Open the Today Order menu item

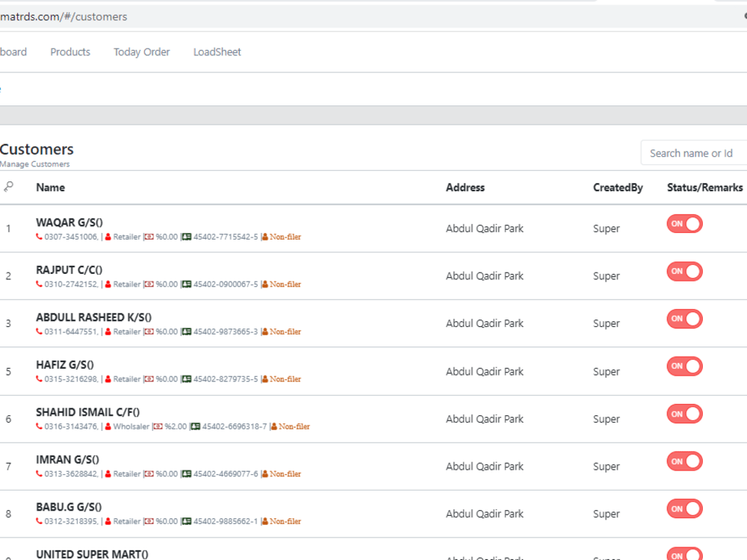[x=141, y=52]
